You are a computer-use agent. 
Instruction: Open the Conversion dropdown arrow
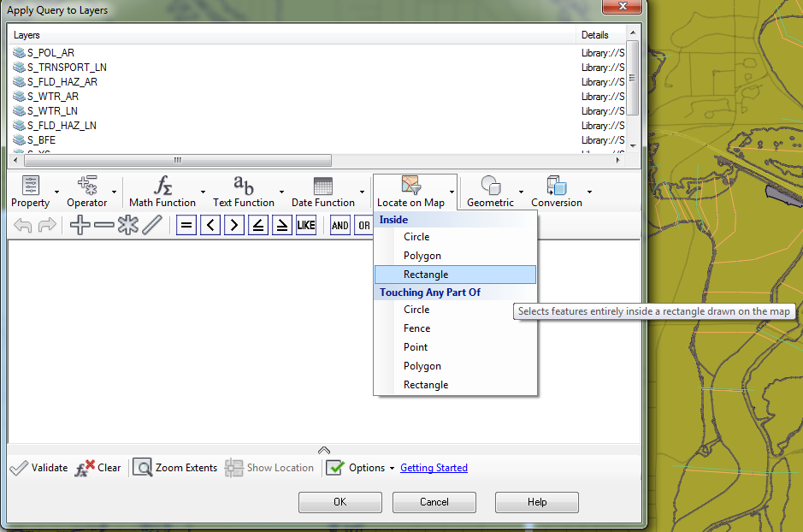tap(589, 192)
